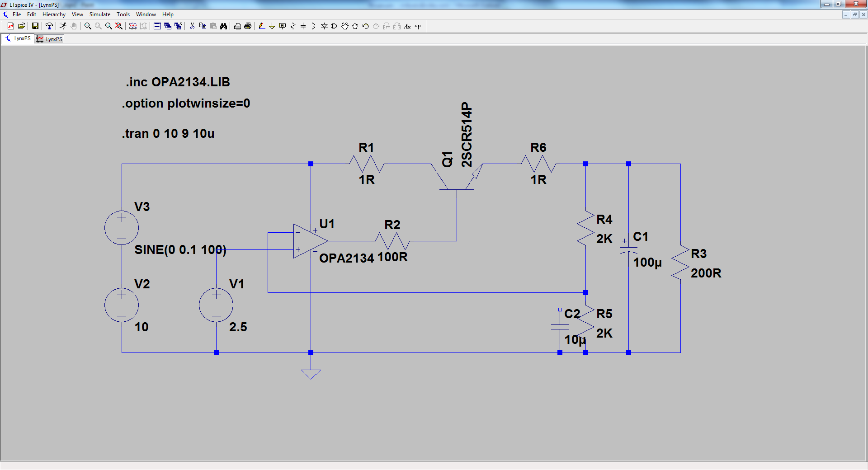Screen dimensions: 868x470
Task: Click the OPA2134 part label
Action: coord(347,258)
